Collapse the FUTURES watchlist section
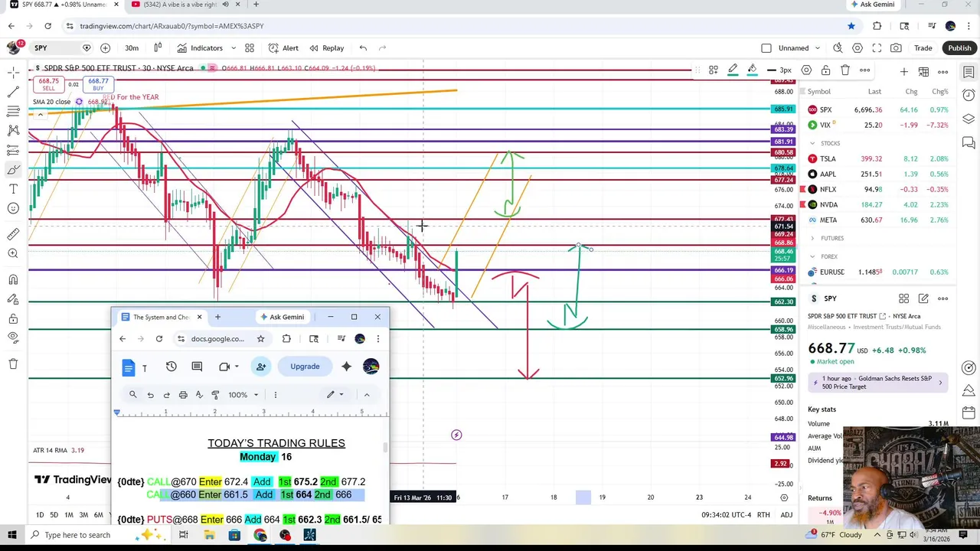This screenshot has height=551, width=980. [x=813, y=238]
